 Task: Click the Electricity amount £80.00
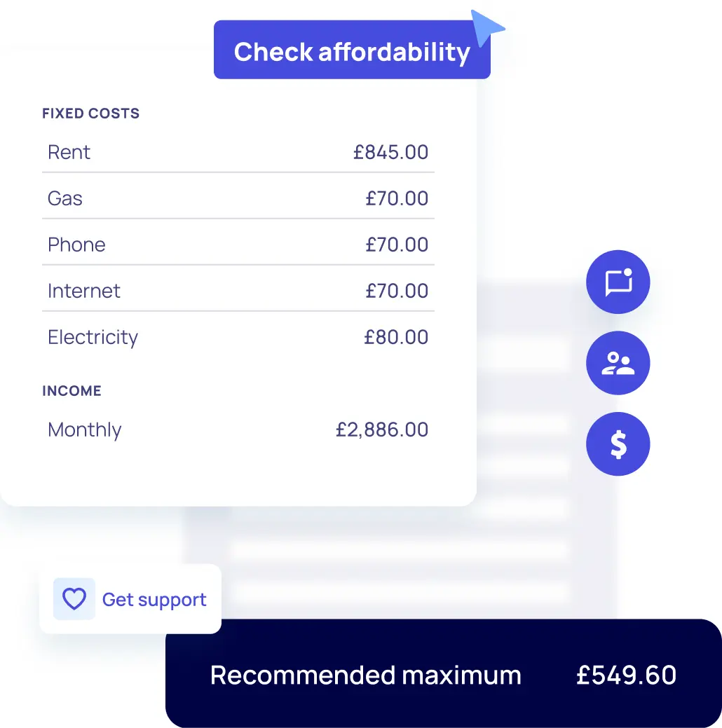[x=396, y=336]
